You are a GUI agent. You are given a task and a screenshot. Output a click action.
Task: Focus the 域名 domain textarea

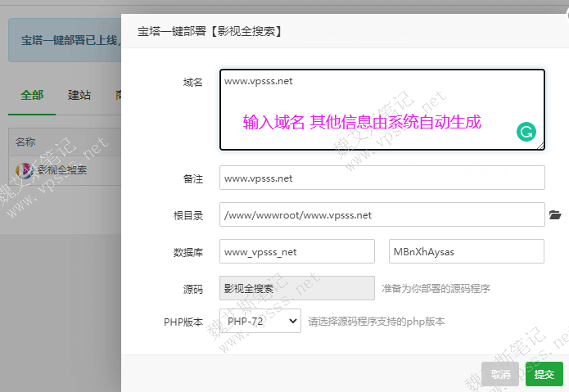382,110
